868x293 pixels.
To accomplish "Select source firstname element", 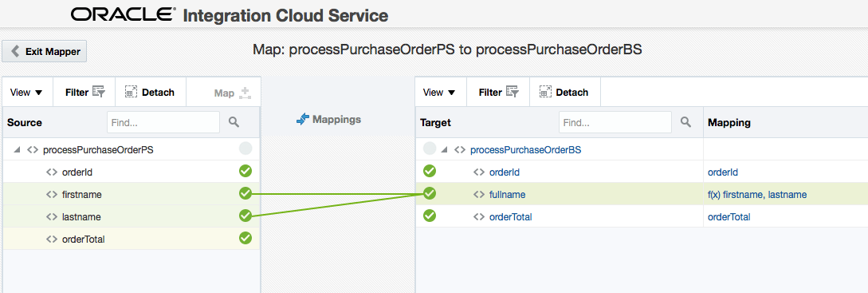I will tap(81, 195).
